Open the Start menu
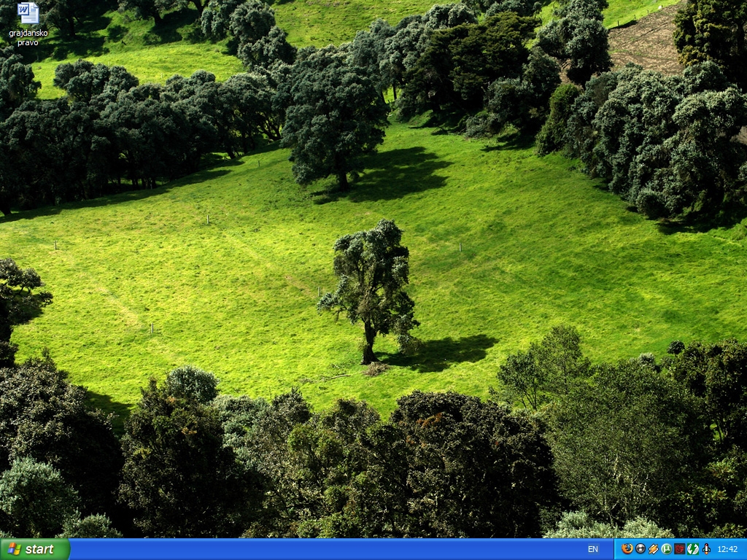 coord(35,549)
